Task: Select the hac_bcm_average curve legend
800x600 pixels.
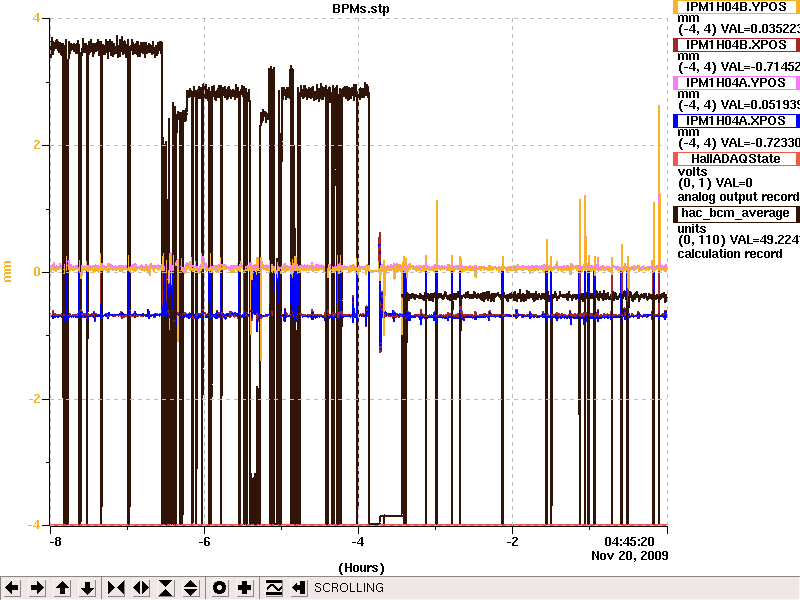Action: pos(736,213)
